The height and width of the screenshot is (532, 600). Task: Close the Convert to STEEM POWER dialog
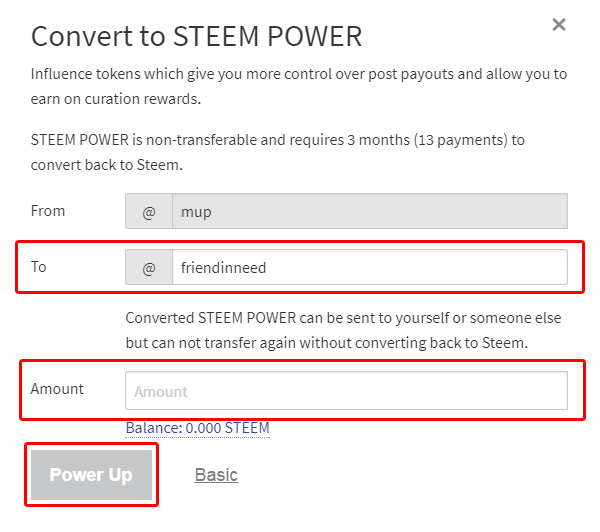[x=559, y=25]
